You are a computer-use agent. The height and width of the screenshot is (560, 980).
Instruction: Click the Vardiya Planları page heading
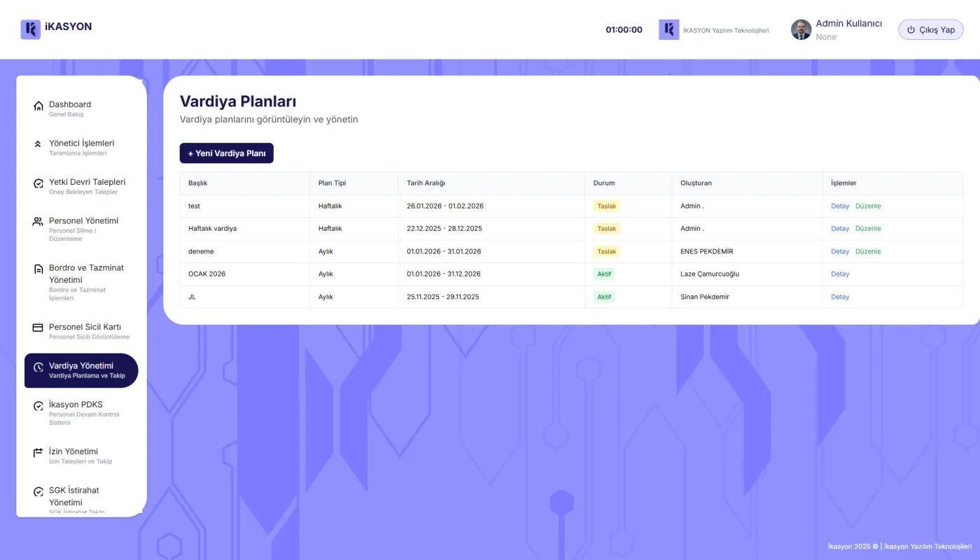[238, 101]
